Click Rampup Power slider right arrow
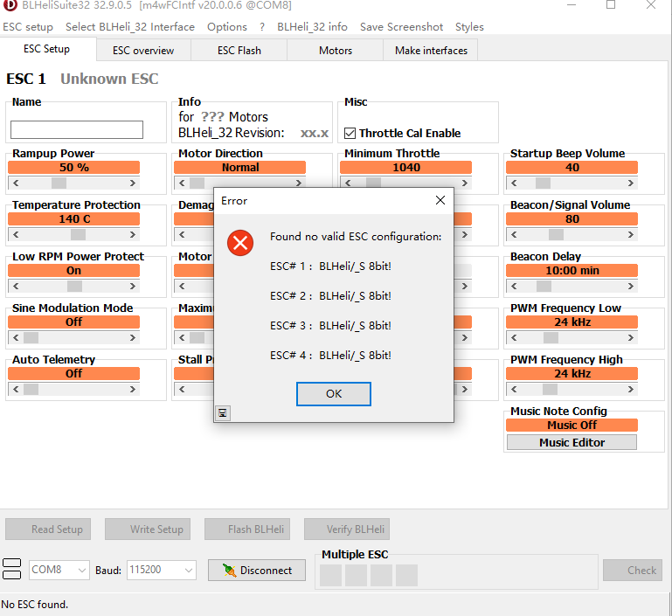 pyautogui.click(x=133, y=183)
